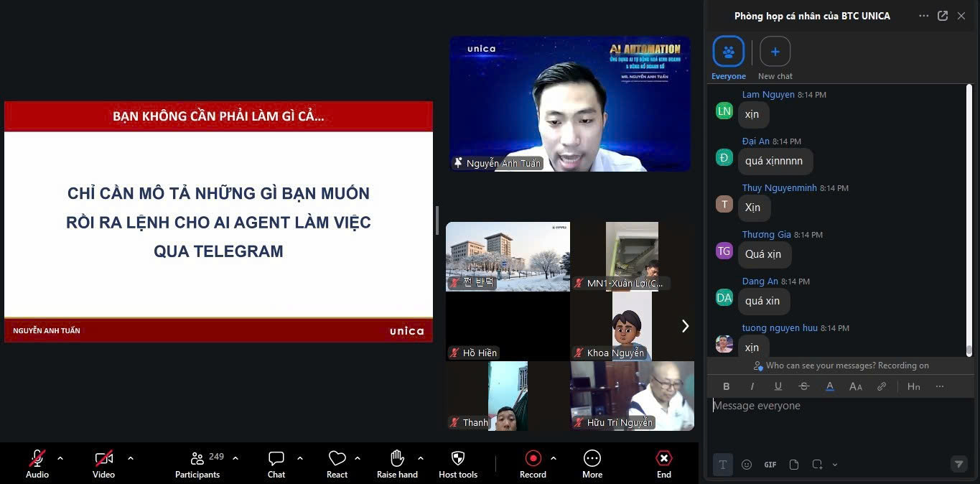End the meeting
This screenshot has width=980, height=484.
[x=664, y=463]
